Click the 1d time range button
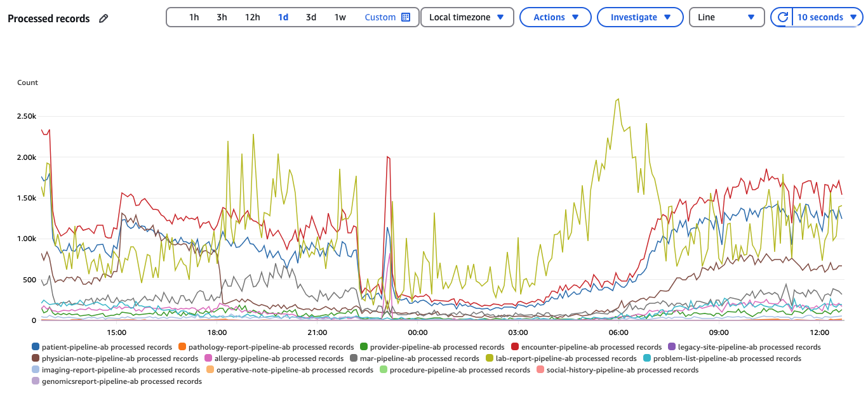This screenshot has height=394, width=868. click(x=283, y=17)
